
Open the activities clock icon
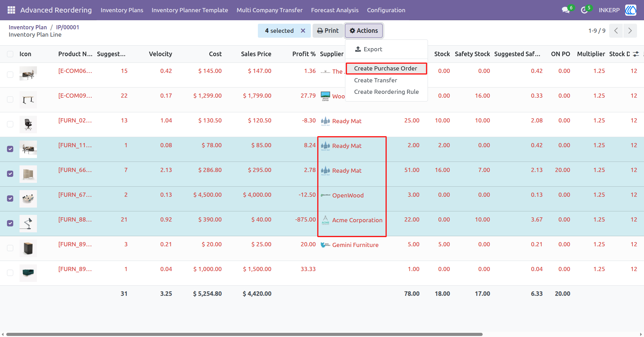click(x=584, y=10)
